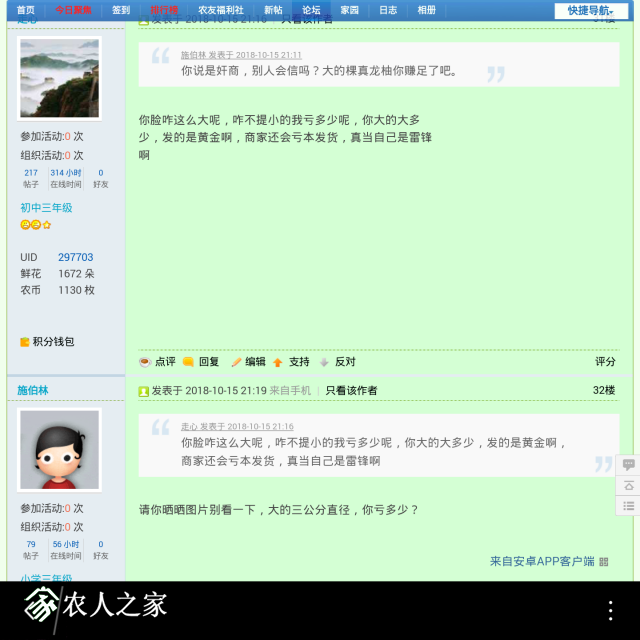Click the 回复 reply icon
The height and width of the screenshot is (640, 640).
pos(188,362)
